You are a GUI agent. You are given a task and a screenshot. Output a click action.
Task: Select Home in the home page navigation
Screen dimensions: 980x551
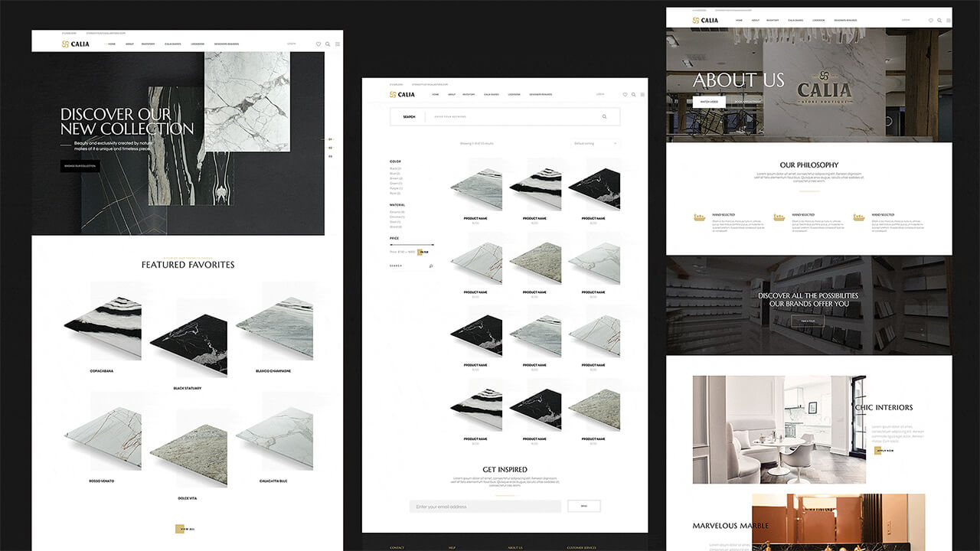click(x=112, y=44)
